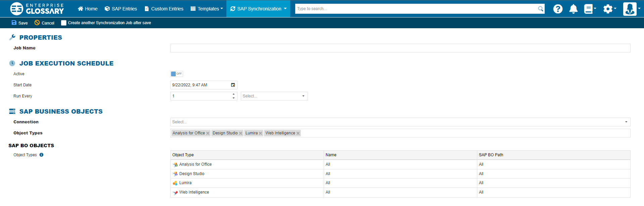Click the search magnifier icon
This screenshot has height=206, width=644.
(x=540, y=9)
